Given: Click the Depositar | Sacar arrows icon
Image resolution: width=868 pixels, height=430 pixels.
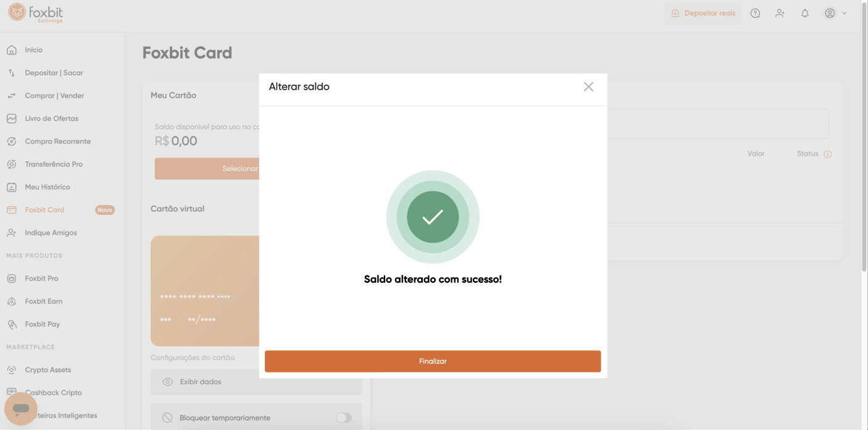Looking at the screenshot, I should (x=11, y=73).
